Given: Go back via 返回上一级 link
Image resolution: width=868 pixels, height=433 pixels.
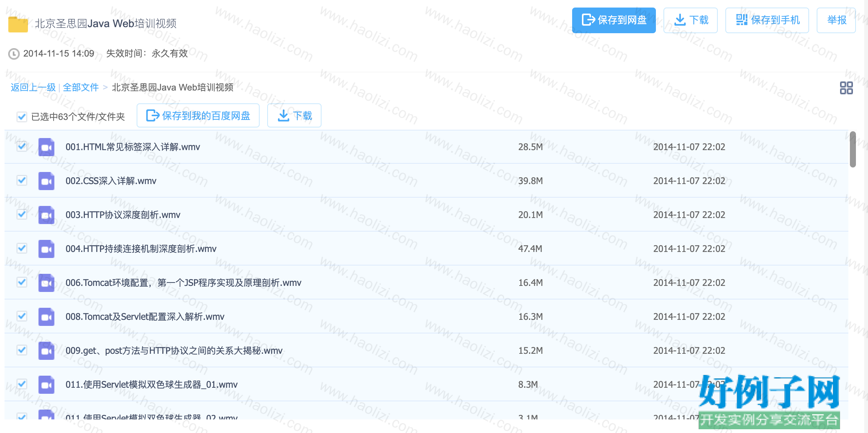Looking at the screenshot, I should (33, 88).
